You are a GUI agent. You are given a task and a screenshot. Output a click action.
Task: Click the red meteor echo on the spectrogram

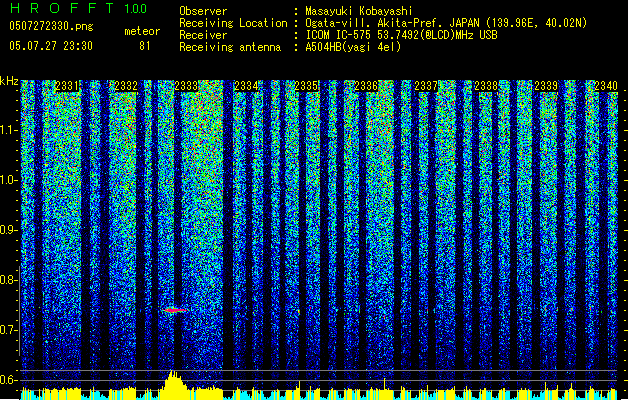click(175, 310)
